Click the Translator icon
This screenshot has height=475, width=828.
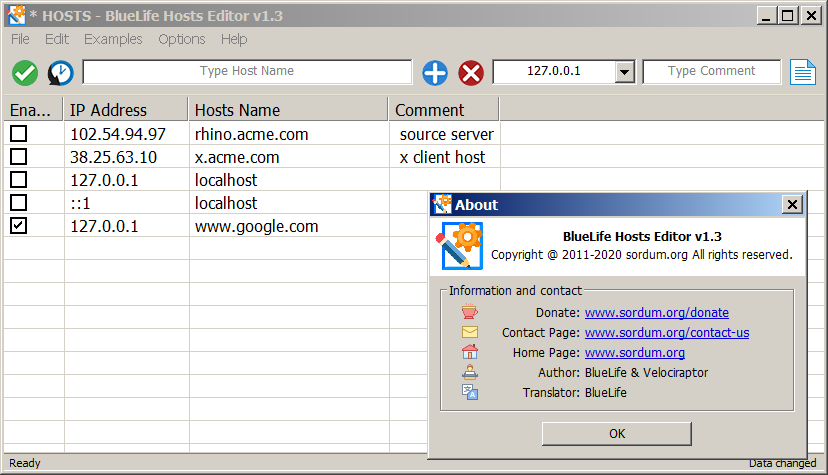469,392
